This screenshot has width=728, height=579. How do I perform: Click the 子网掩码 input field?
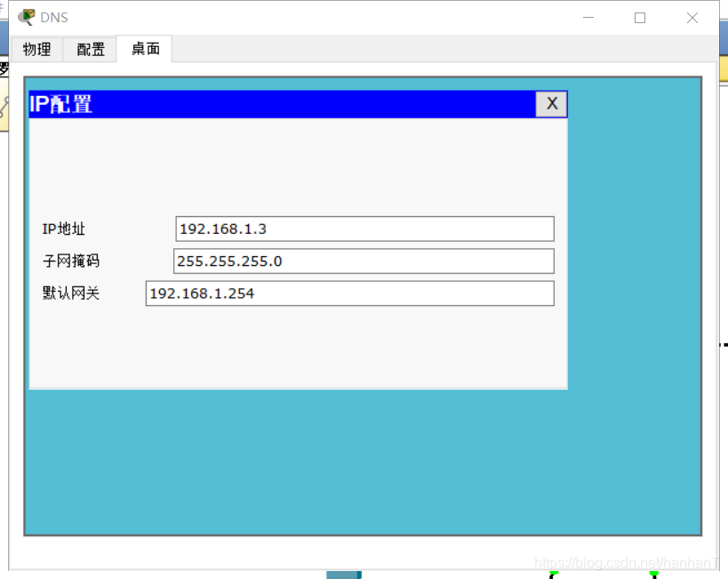pos(364,261)
